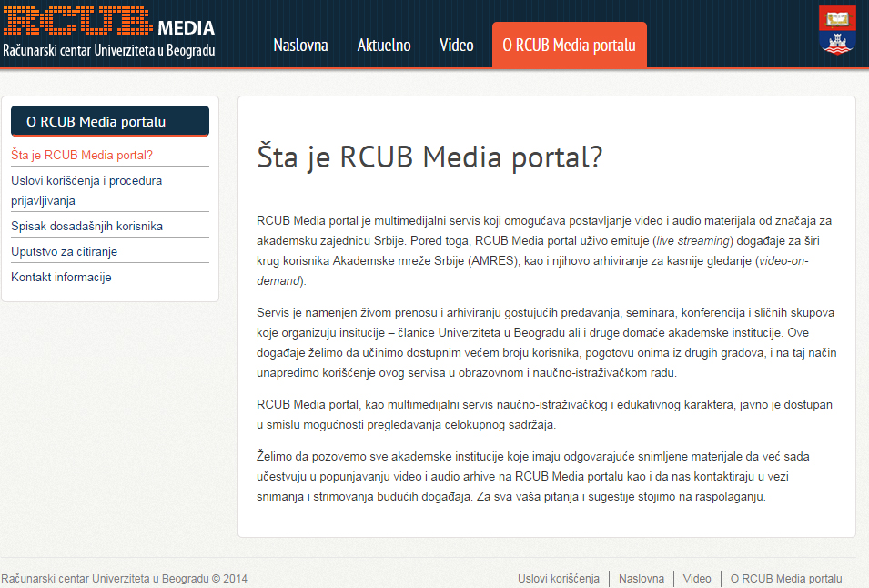This screenshot has width=869, height=588.
Task: Open sidebar link Šta je RCUB Media portal?
Action: click(82, 155)
